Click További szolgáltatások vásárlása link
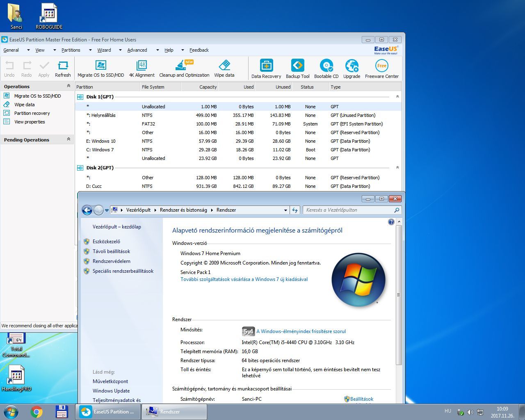This screenshot has height=420, width=525. pyautogui.click(x=244, y=279)
